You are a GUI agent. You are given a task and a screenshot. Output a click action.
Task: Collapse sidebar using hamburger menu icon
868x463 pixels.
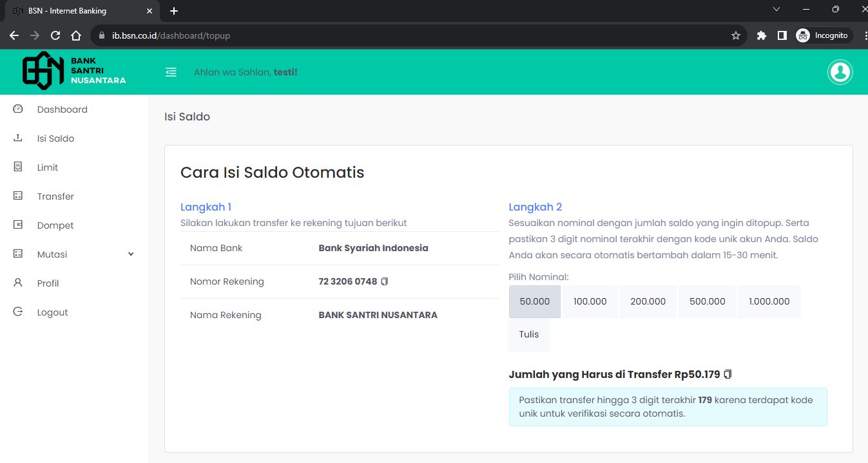click(x=171, y=72)
